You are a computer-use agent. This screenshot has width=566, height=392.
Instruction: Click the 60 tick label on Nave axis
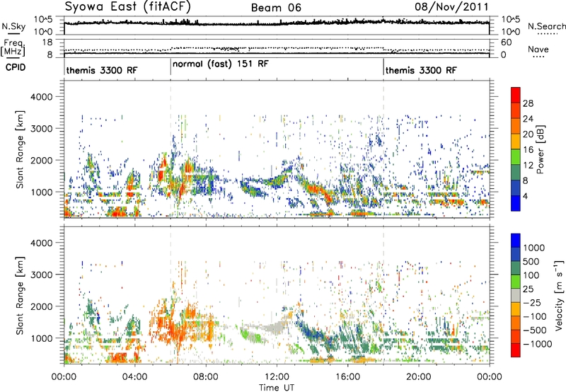(506, 42)
